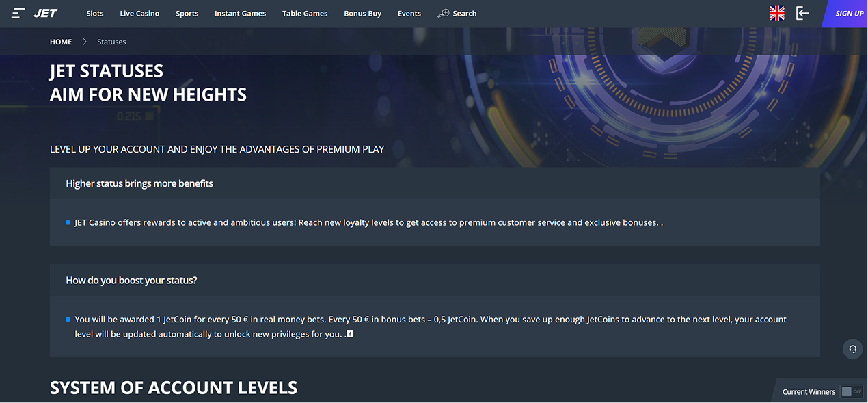Open the hamburger menu icon

pos(18,14)
